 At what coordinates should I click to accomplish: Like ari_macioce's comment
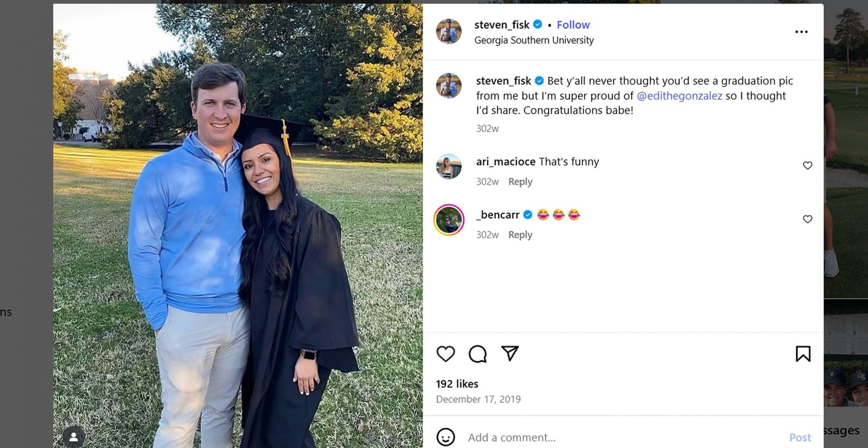(807, 166)
